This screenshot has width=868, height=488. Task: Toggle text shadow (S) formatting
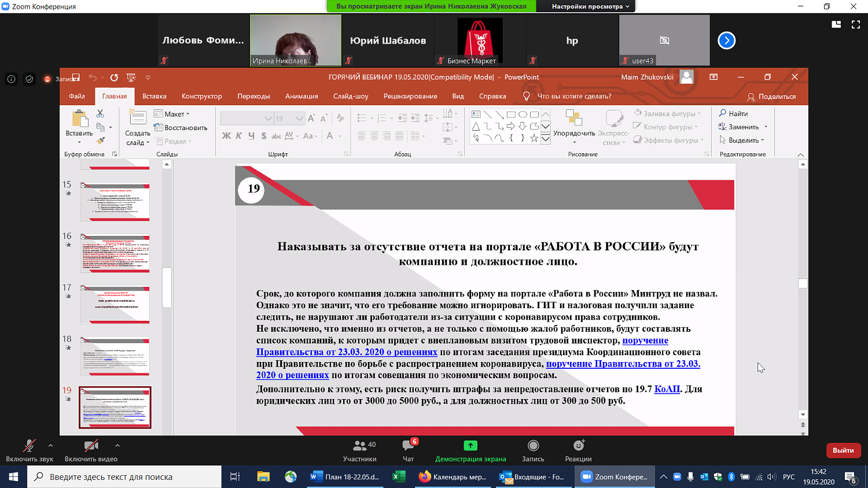pos(264,136)
